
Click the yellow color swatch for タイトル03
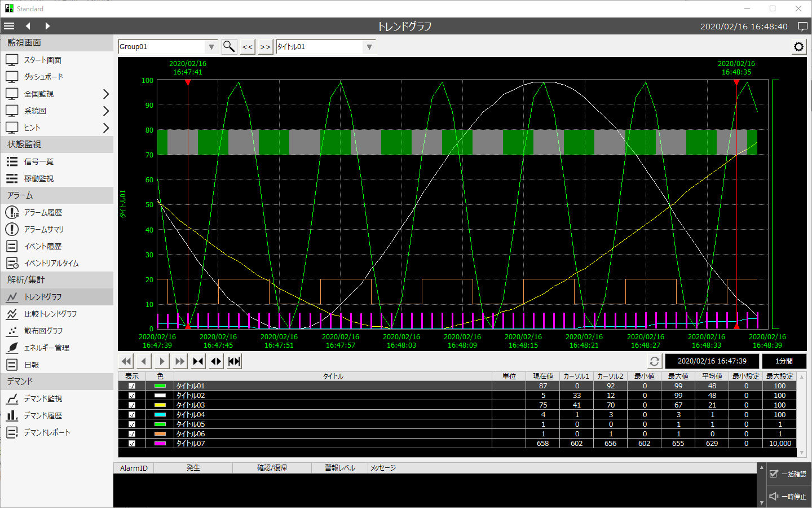coord(160,405)
